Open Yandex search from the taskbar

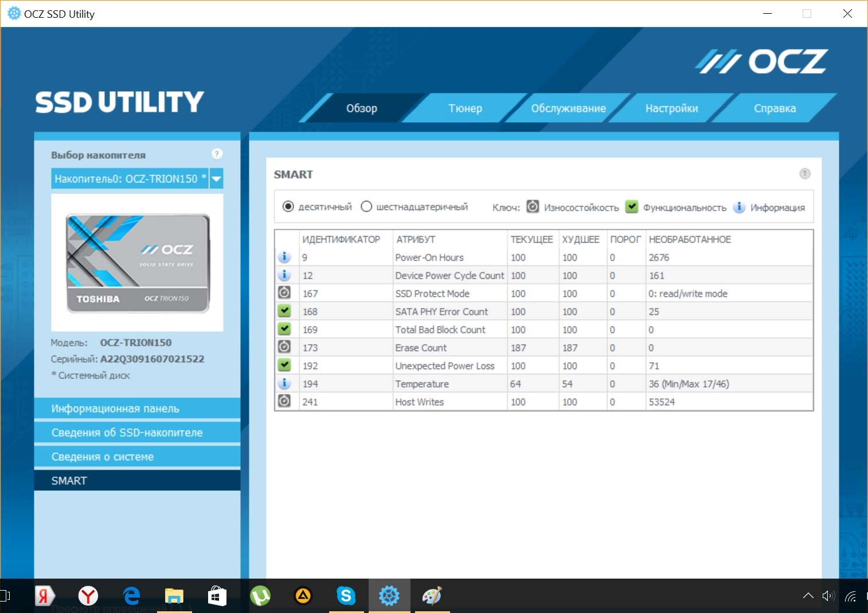(x=45, y=596)
